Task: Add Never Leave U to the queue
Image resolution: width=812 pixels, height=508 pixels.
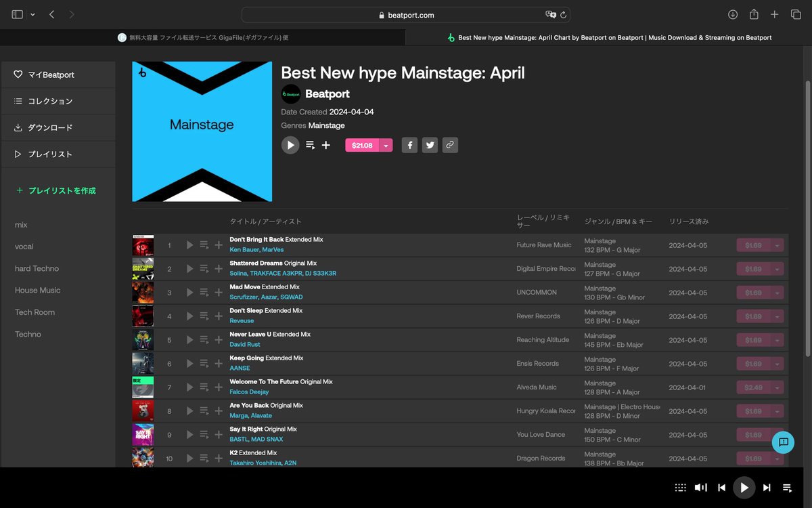Action: (x=204, y=340)
